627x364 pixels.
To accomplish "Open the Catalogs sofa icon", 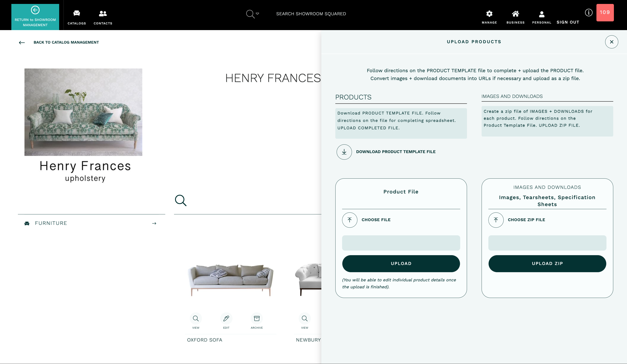I will point(77,14).
